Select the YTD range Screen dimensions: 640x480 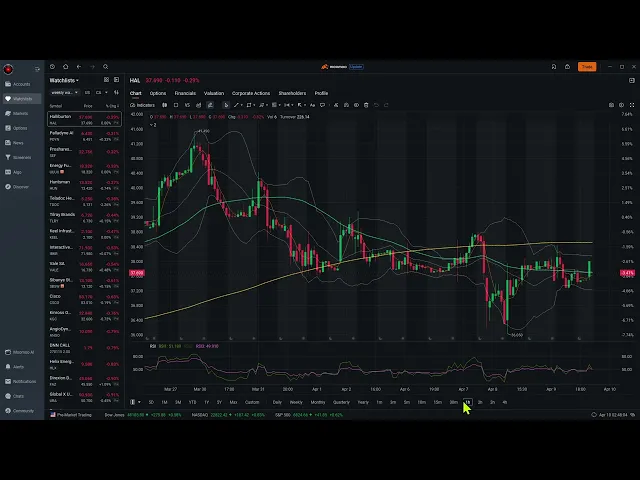[x=192, y=402]
